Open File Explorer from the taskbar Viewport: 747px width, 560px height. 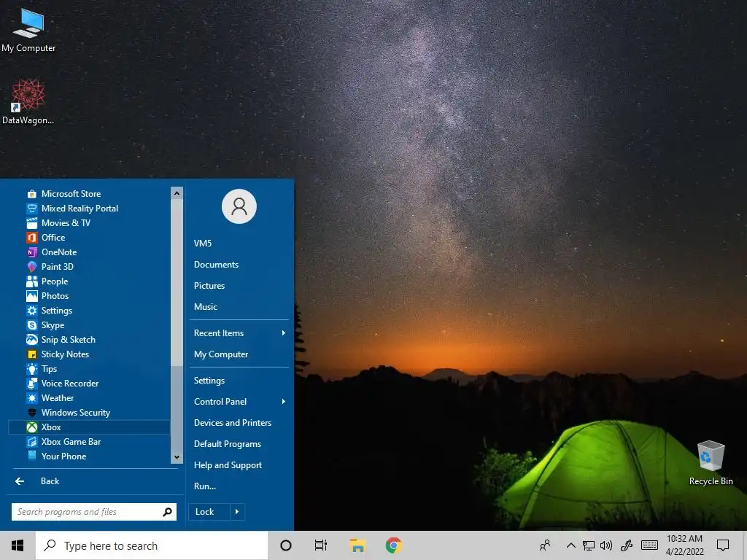pos(357,545)
